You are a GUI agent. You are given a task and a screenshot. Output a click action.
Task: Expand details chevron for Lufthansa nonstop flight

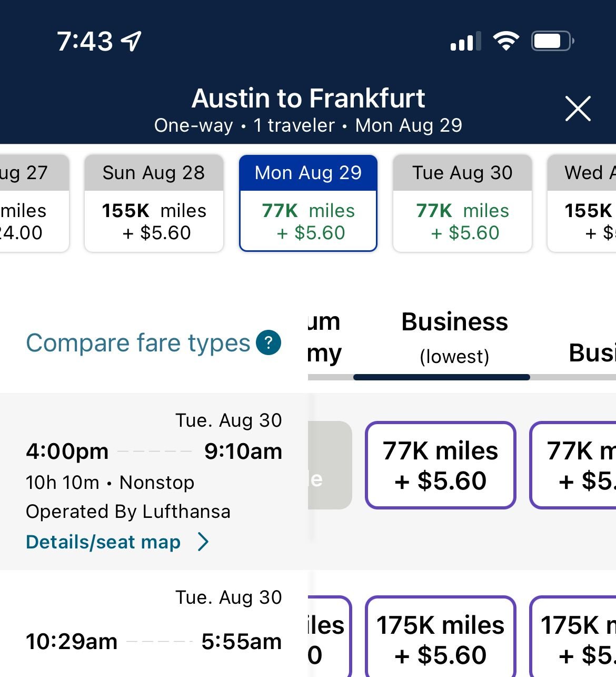203,542
